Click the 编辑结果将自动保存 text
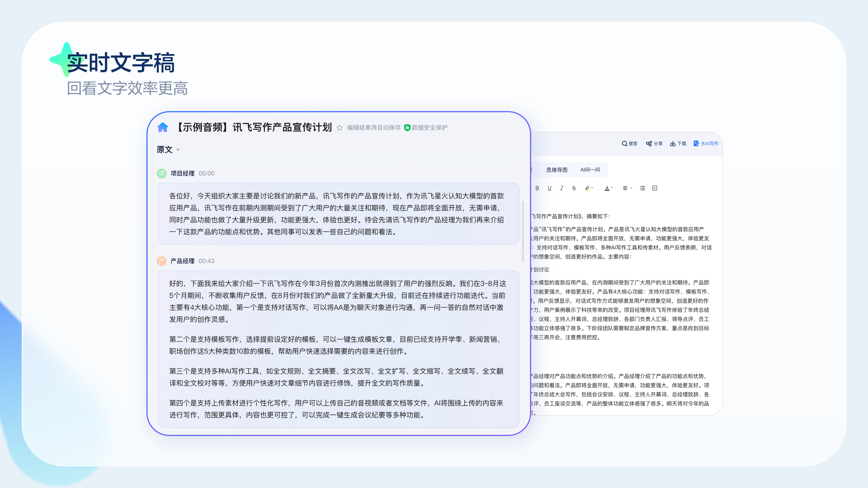 (x=374, y=128)
